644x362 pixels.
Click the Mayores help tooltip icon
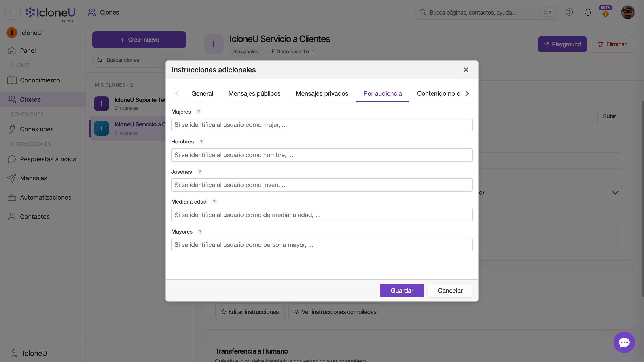(200, 232)
